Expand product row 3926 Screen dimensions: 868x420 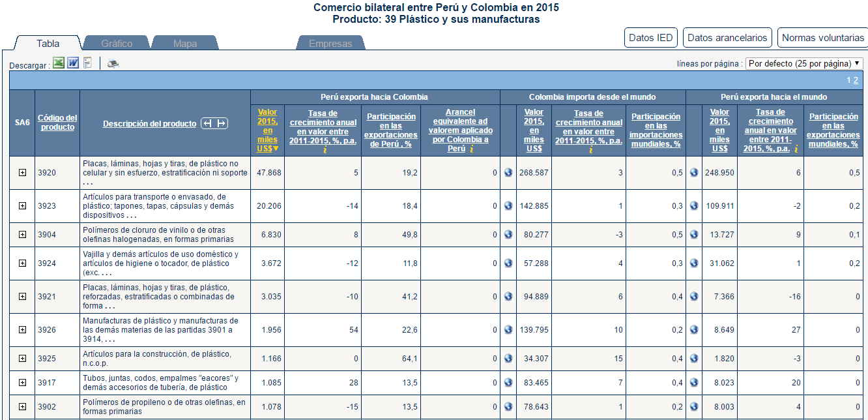click(22, 330)
